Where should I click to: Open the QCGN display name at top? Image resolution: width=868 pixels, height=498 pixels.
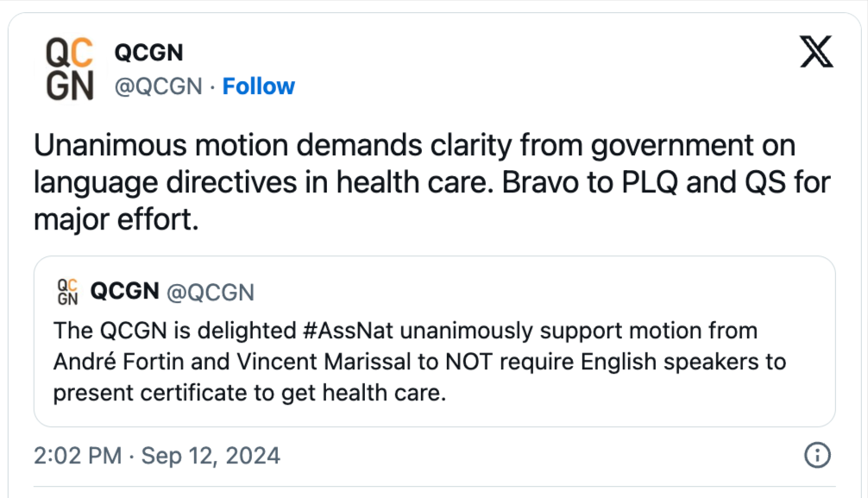point(148,53)
